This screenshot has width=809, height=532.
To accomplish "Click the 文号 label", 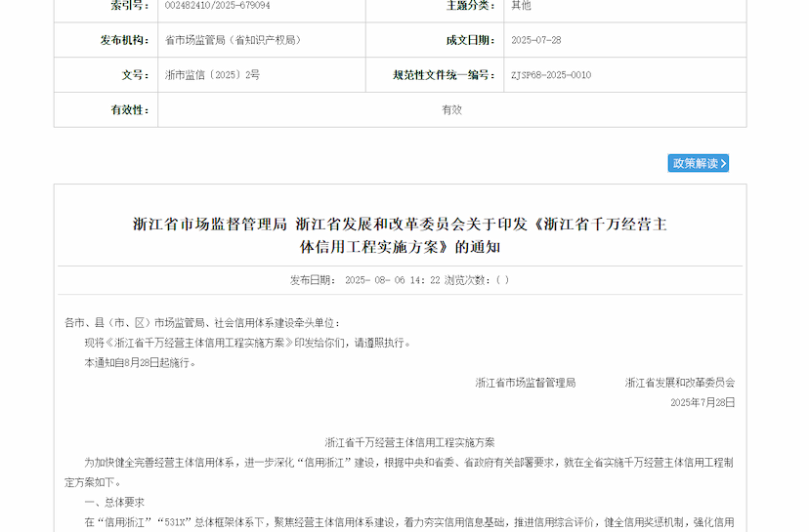I will (135, 75).
